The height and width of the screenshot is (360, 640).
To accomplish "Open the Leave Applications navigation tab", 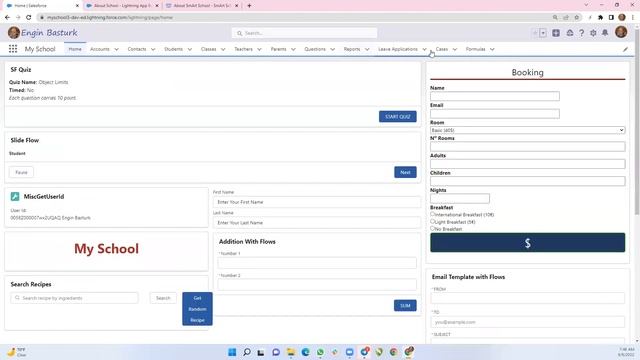I will [398, 49].
